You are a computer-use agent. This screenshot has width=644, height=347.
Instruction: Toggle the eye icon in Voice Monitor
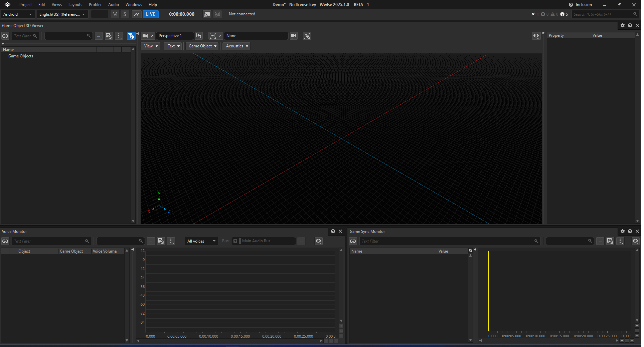coord(318,241)
